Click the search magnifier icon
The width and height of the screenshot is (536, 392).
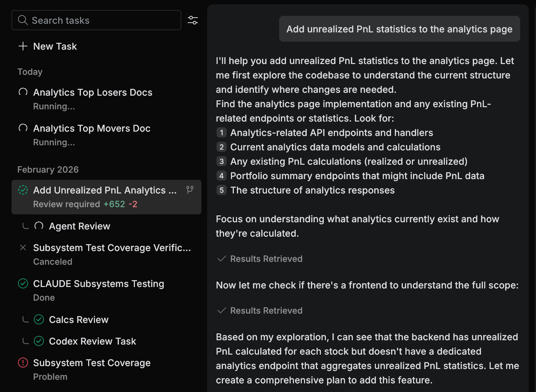(23, 20)
